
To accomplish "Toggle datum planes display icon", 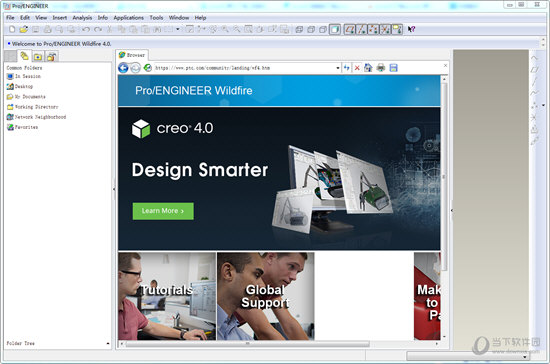I will pyautogui.click(x=349, y=29).
